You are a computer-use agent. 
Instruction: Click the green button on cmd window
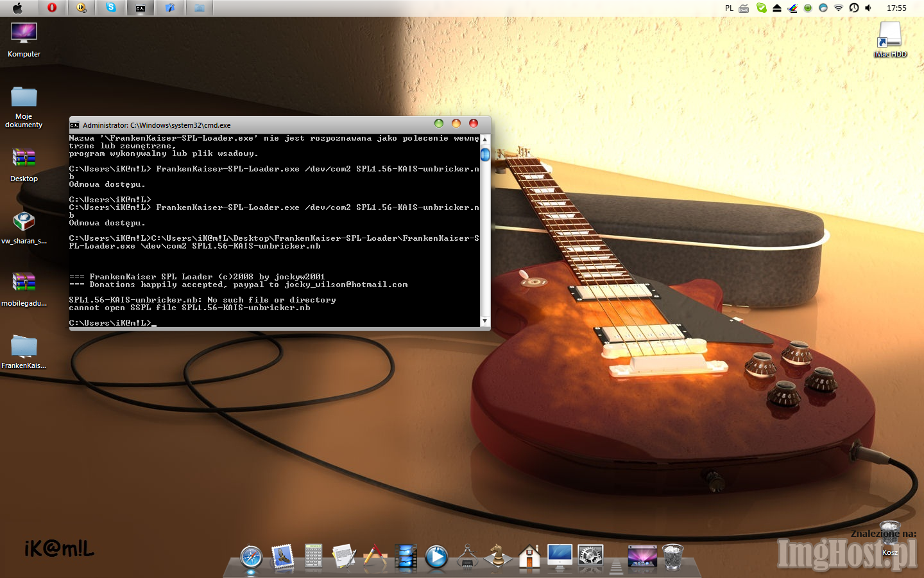pyautogui.click(x=439, y=123)
